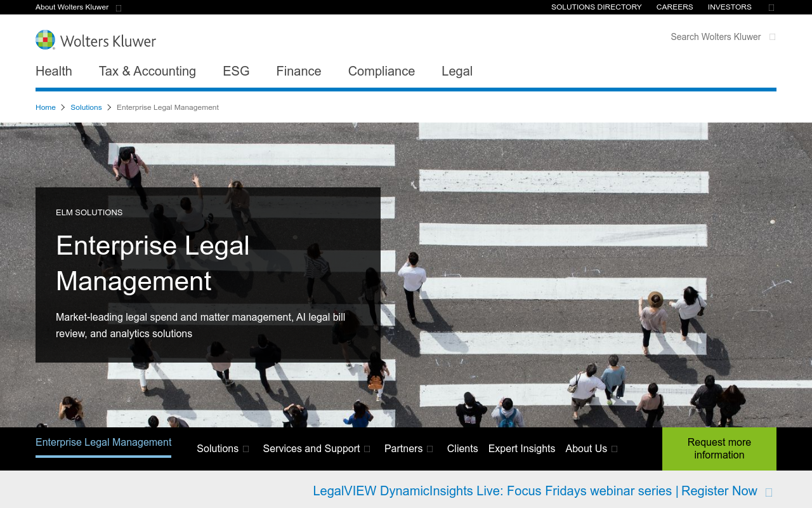Click the arrow icon after Register Now
Screen dimensions: 812x508
pyautogui.click(x=769, y=492)
